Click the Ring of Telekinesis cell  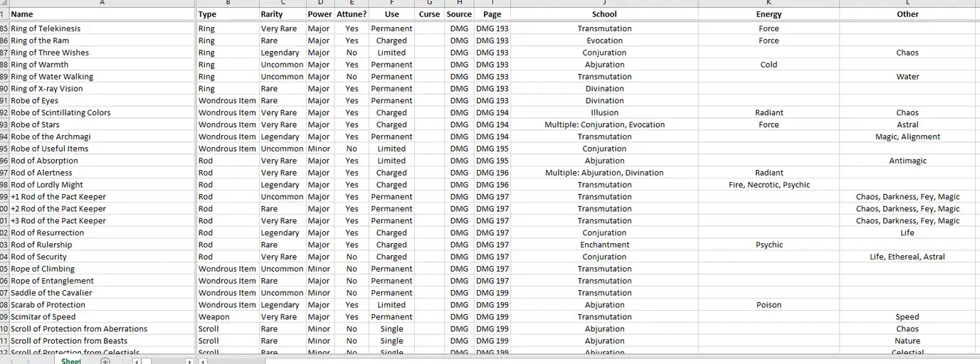(x=102, y=28)
